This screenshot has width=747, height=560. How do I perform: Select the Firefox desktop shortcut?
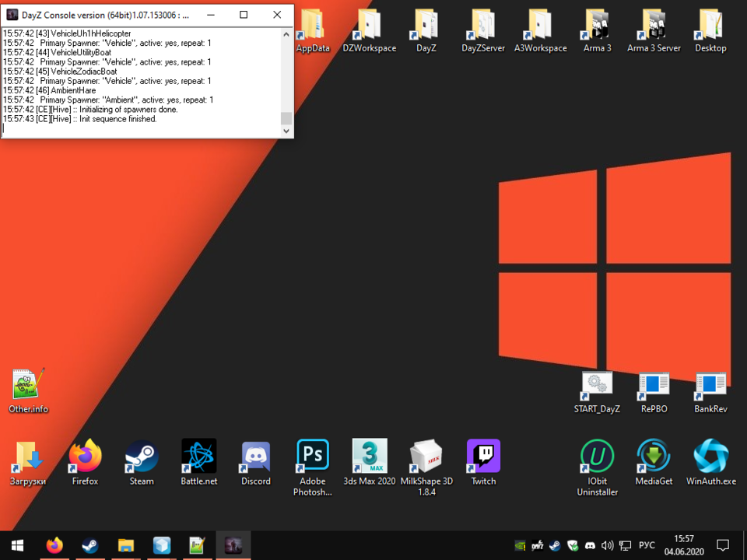85,462
